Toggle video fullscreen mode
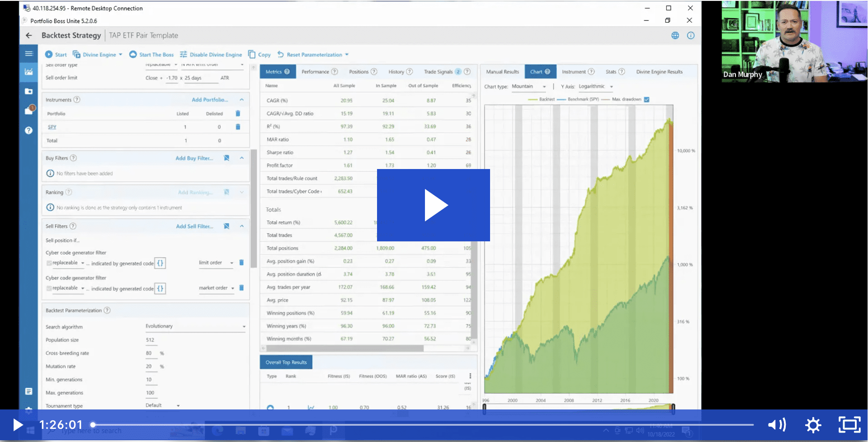This screenshot has width=868, height=442. [849, 425]
